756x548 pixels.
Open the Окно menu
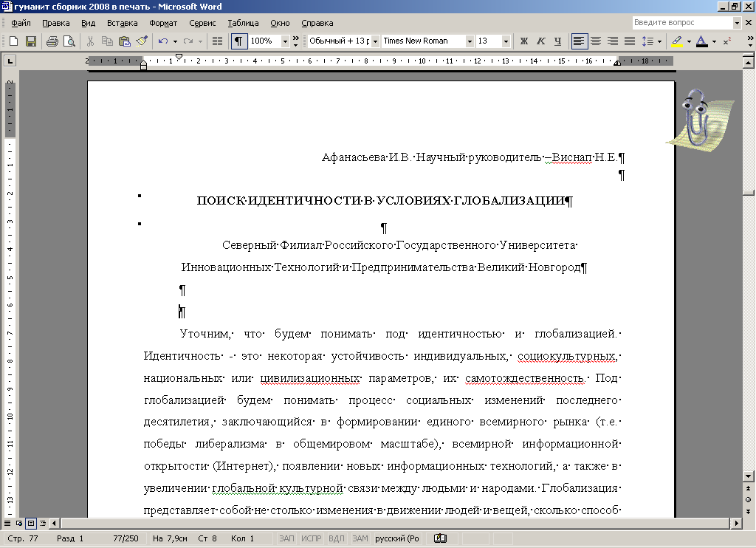click(x=280, y=23)
